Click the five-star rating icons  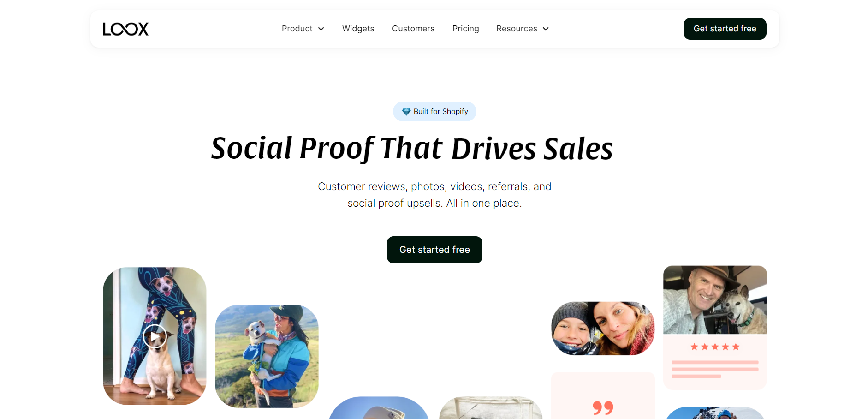click(715, 347)
